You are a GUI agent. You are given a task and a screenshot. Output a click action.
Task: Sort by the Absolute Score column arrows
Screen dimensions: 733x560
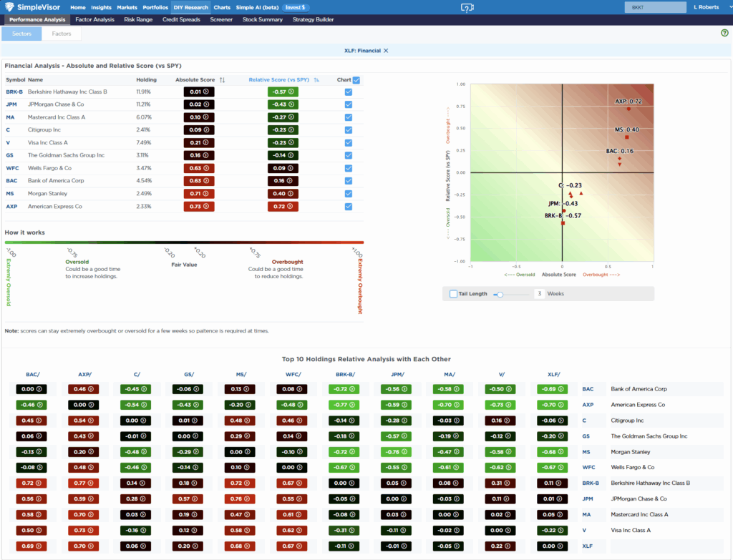[223, 79]
